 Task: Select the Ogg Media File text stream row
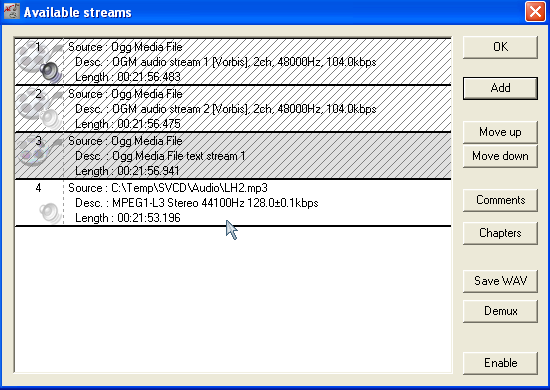point(233,156)
